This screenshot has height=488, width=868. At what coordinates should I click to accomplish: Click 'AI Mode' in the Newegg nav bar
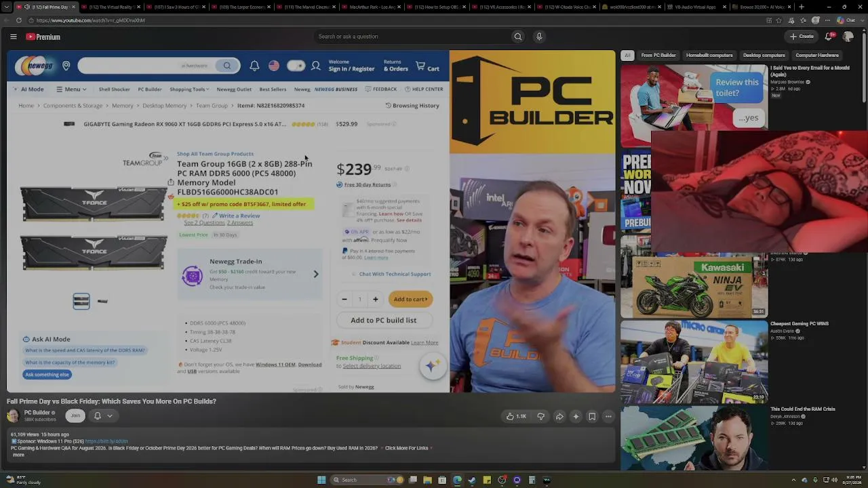pos(28,89)
